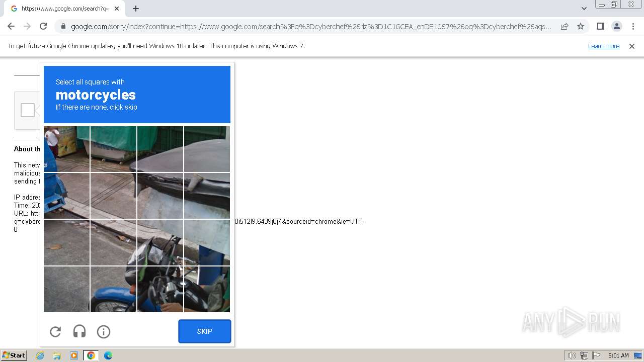The image size is (644, 362).
Task: Reload the current page
Action: [43, 26]
